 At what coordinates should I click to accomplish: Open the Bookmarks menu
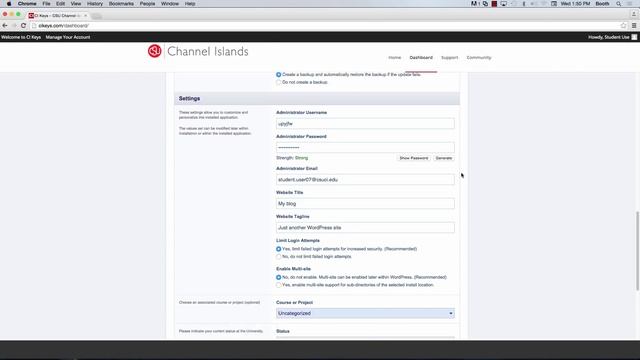121,4
